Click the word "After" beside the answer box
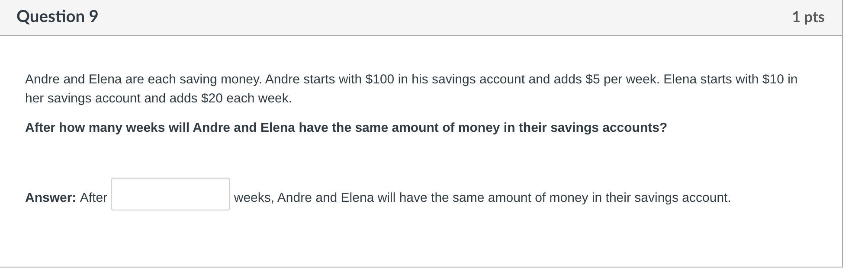868x274 pixels. [93, 198]
